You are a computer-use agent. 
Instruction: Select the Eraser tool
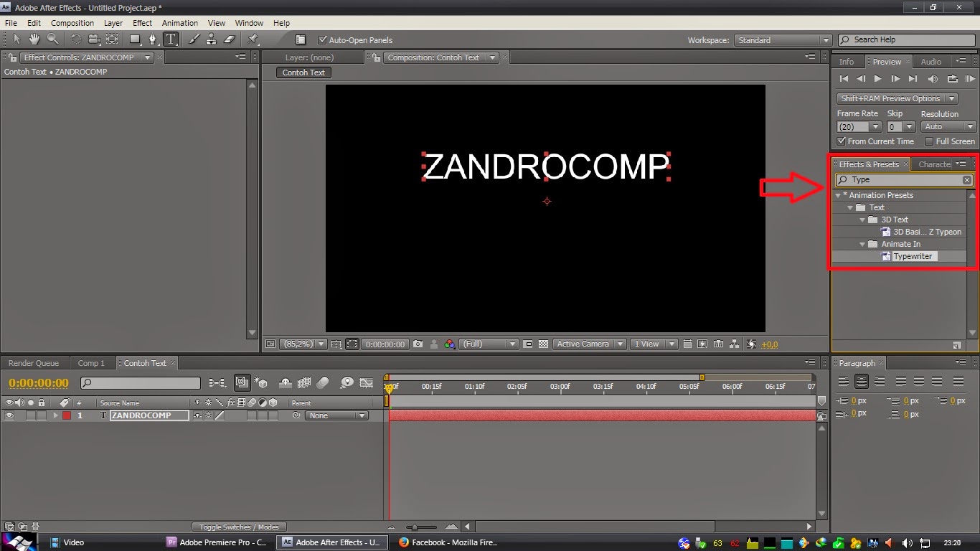pyautogui.click(x=230, y=39)
